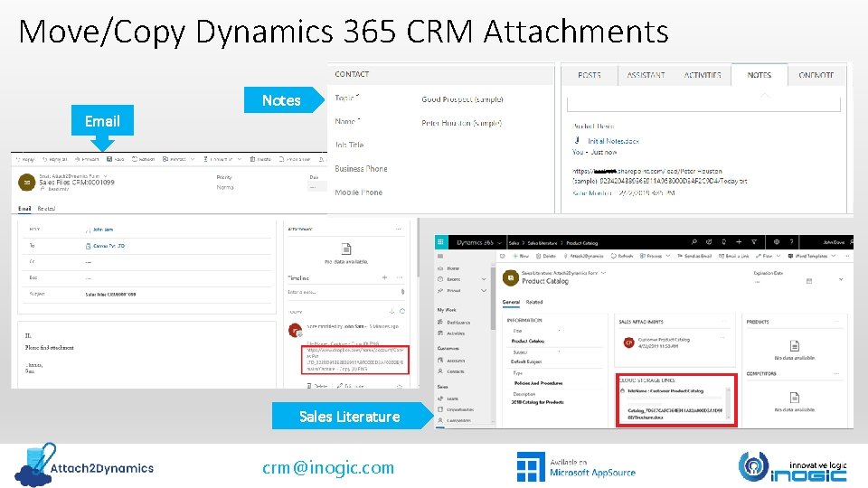This screenshot has height=488, width=868.
Task: Open the Attachment section ellipsis on email form
Action: pyautogui.click(x=398, y=229)
